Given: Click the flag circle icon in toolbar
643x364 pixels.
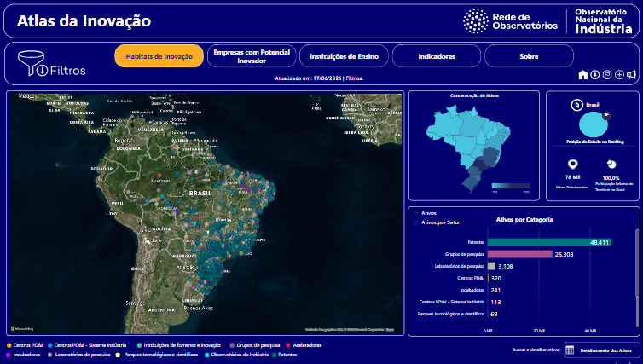Looking at the screenshot, I should pyautogui.click(x=607, y=75).
